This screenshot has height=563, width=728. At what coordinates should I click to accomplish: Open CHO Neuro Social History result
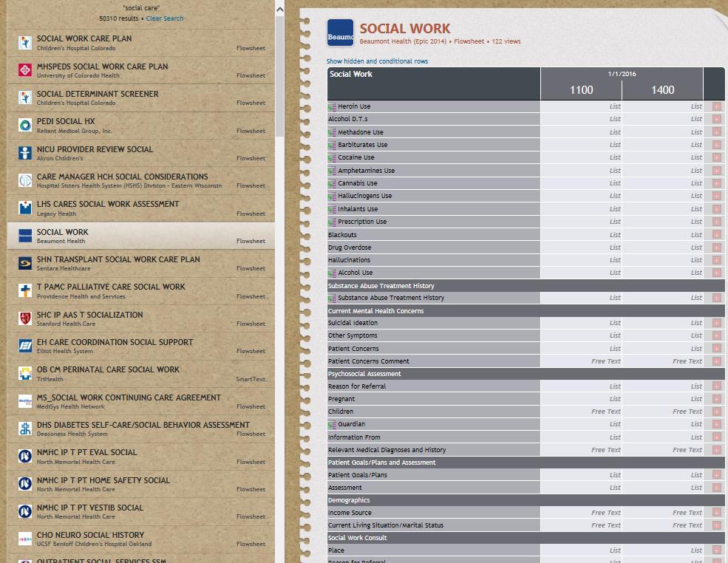click(x=140, y=539)
